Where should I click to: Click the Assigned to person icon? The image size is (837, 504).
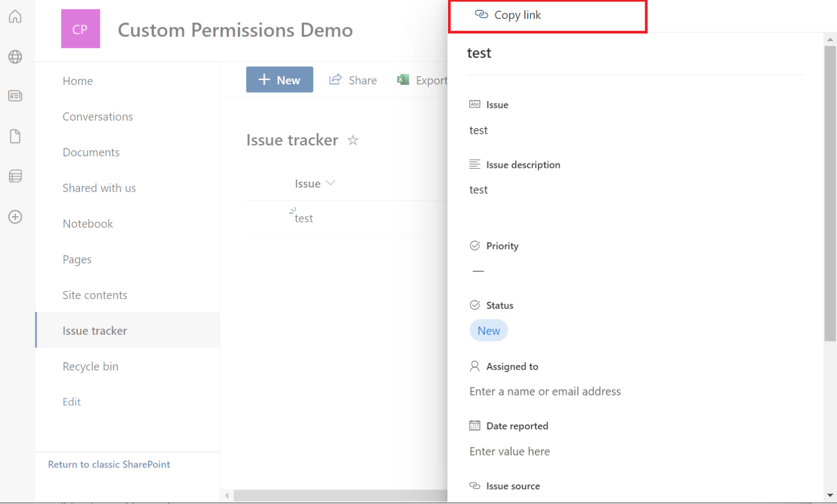coord(475,366)
